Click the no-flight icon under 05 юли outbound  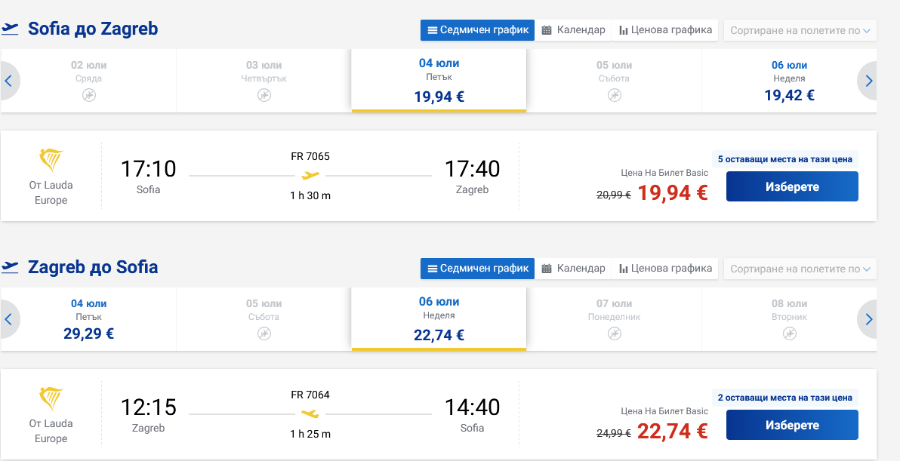click(614, 95)
